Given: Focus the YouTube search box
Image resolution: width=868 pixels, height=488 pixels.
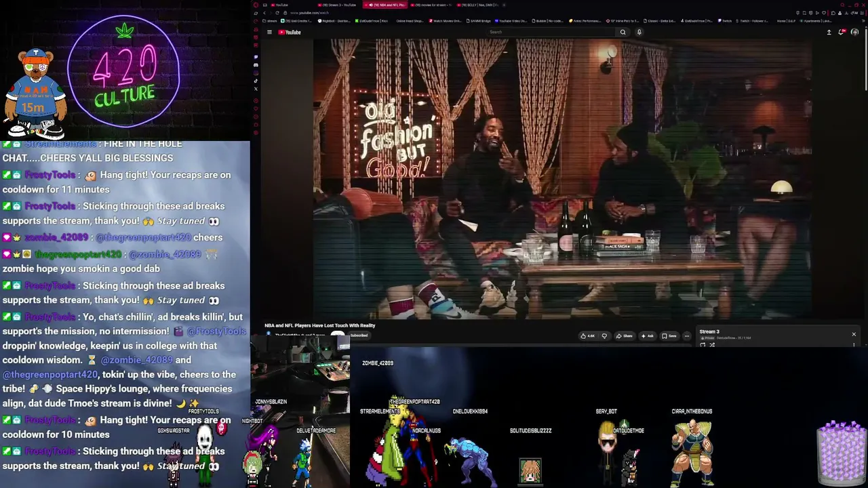Looking at the screenshot, I should point(552,32).
